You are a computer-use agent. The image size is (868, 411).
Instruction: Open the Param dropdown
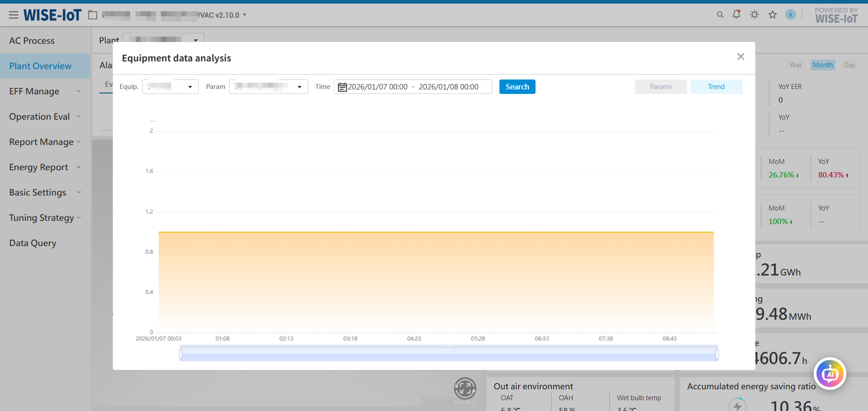pyautogui.click(x=268, y=87)
